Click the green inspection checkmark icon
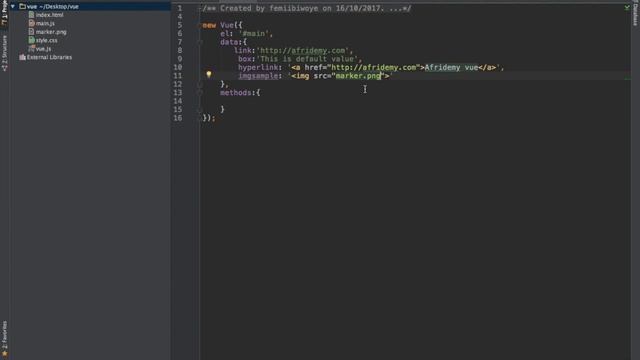 [627, 8]
